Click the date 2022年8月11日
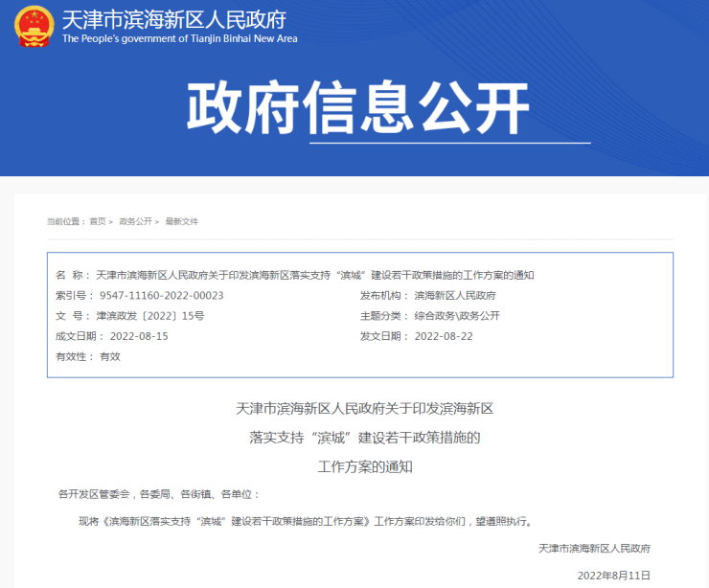 (613, 576)
